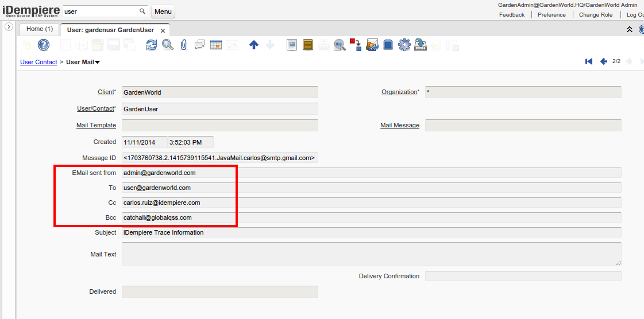Close the User: gardenusr GardenUser tab
Viewport: 644px width, 319px height.
tap(163, 31)
